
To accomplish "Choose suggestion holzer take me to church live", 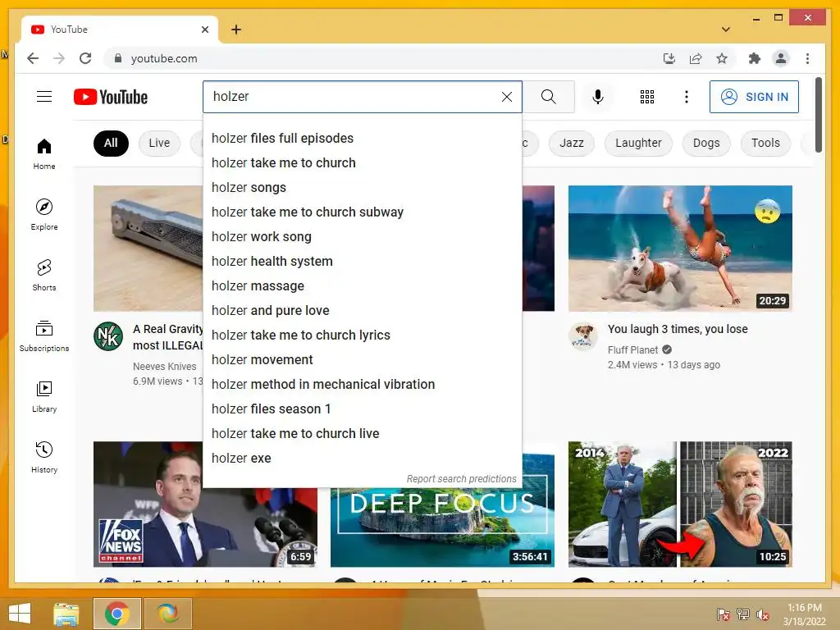I will (x=362, y=434).
